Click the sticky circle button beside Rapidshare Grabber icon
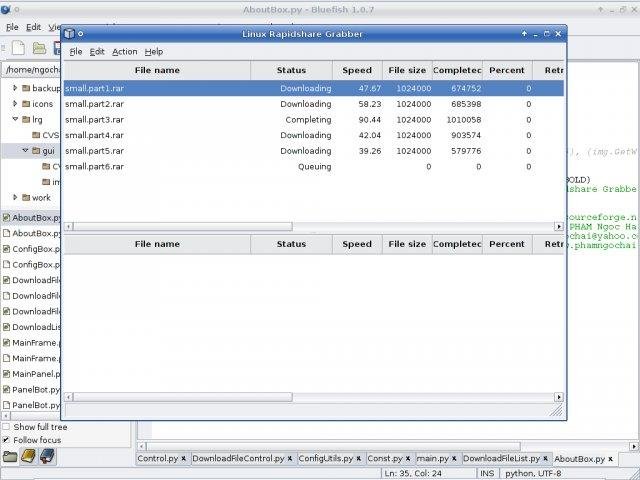 pos(80,34)
